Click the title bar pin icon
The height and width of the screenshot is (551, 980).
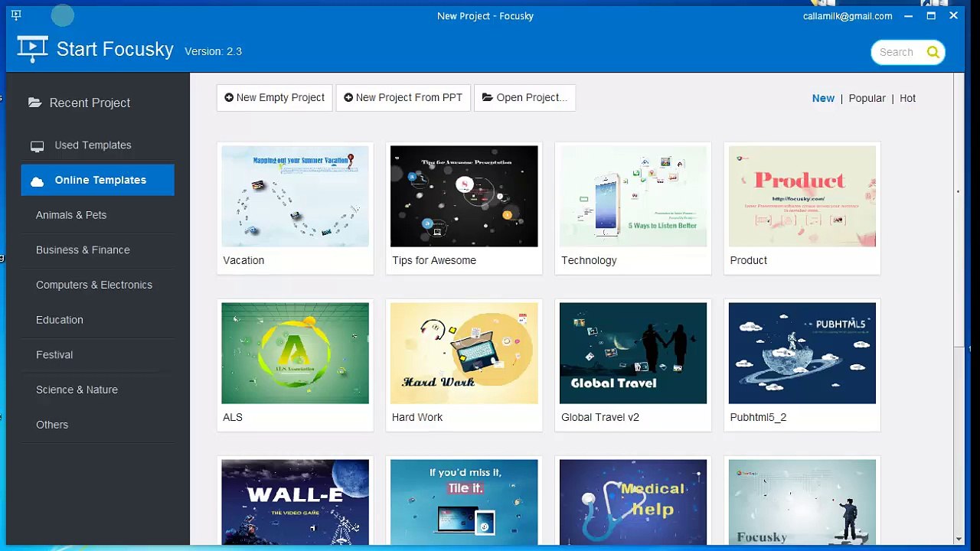point(16,15)
